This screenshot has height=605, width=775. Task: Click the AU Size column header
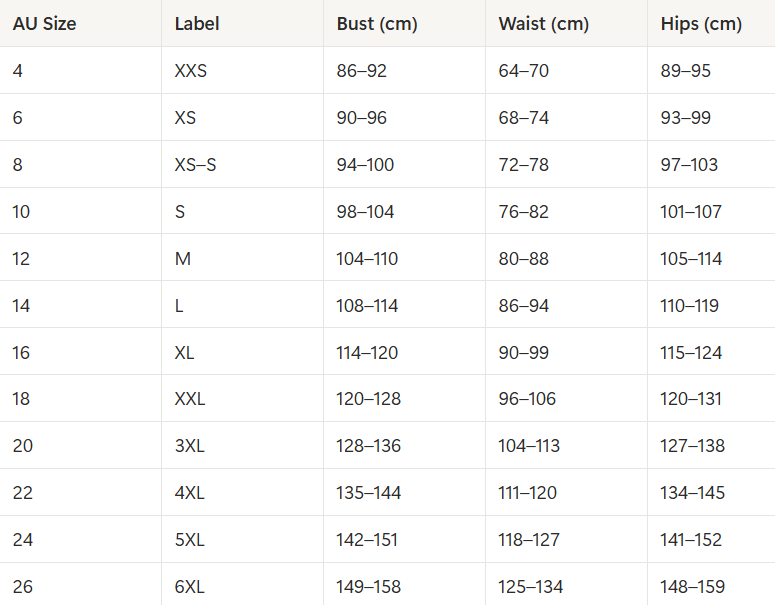pyautogui.click(x=44, y=24)
